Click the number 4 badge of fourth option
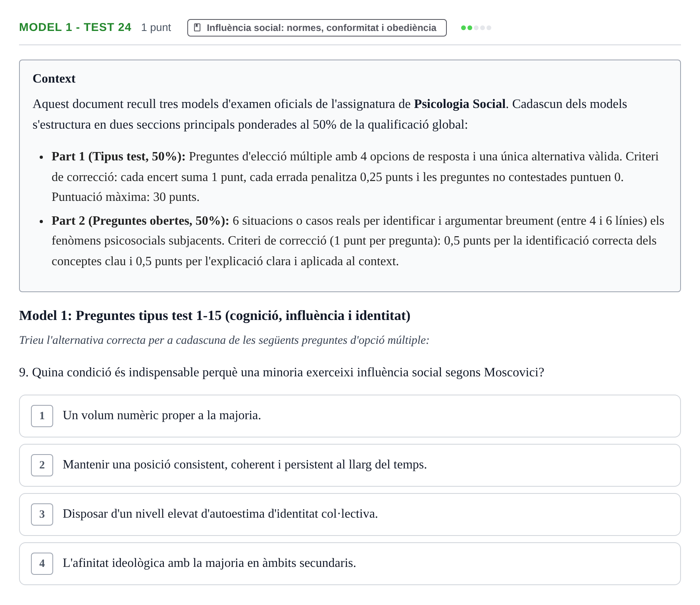 [x=42, y=563]
